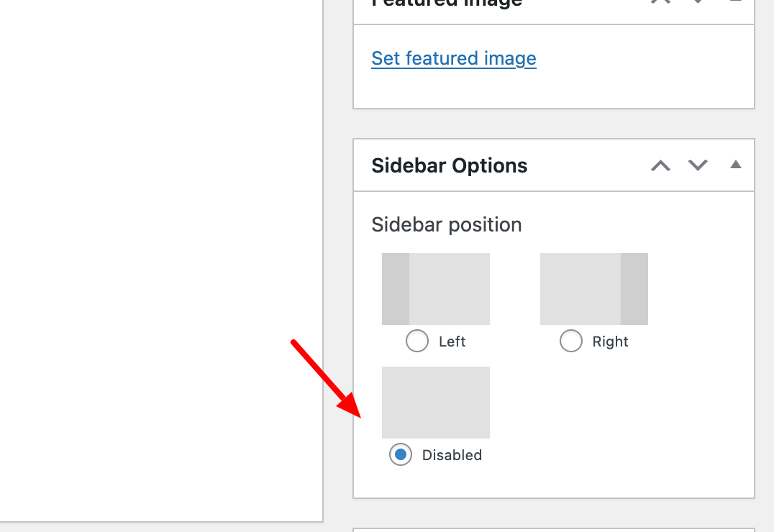Click the "Left" option label text
This screenshot has width=774, height=532.
click(x=452, y=341)
